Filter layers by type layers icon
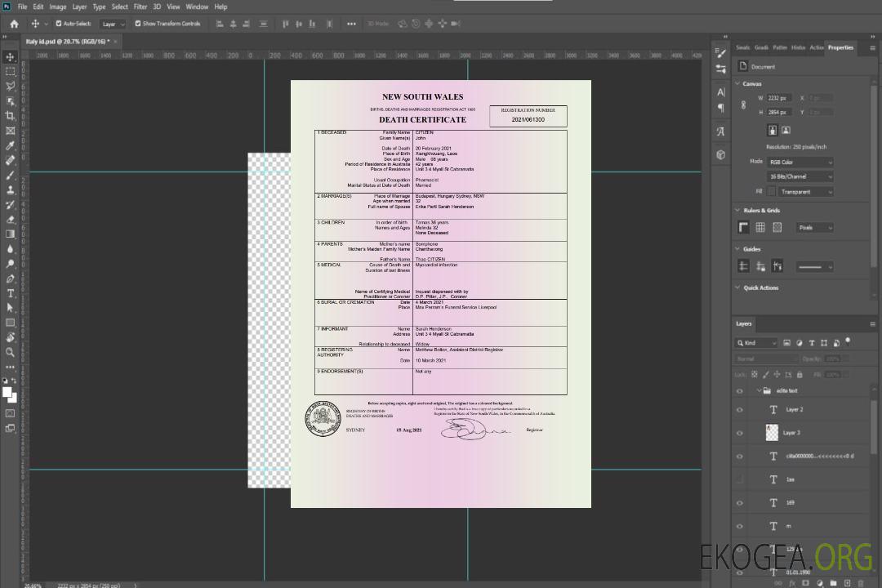The width and height of the screenshot is (882, 588). (x=812, y=343)
